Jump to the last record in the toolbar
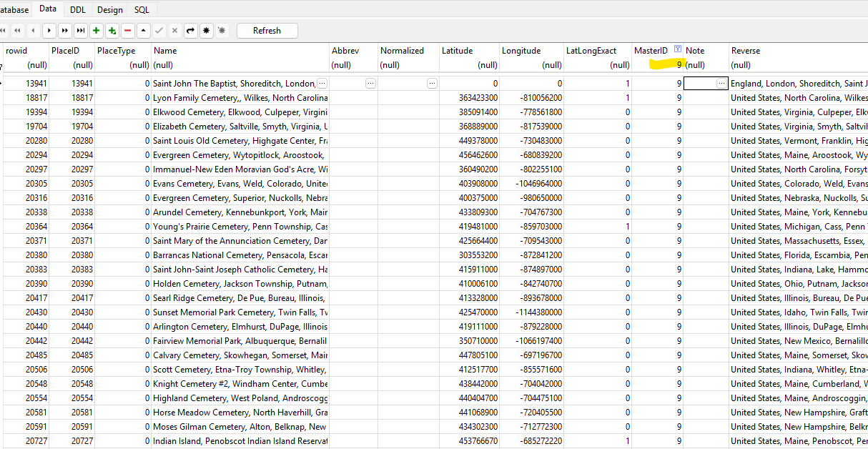This screenshot has height=449, width=868. coord(80,31)
